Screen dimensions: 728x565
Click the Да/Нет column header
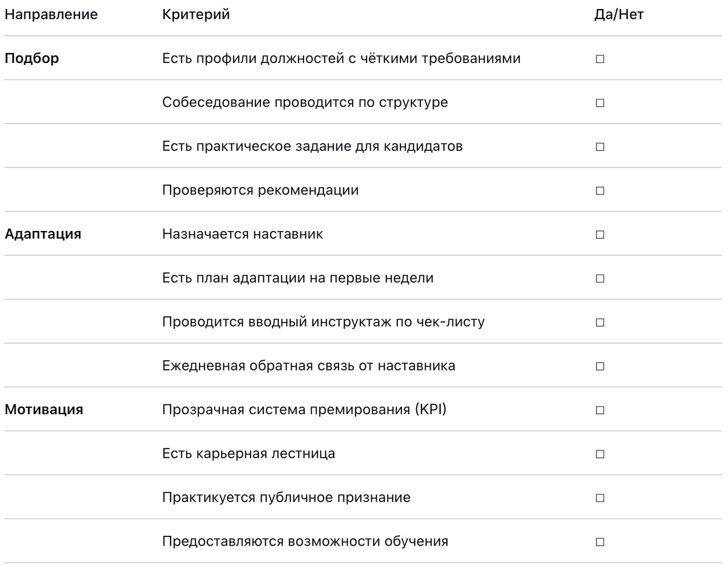(618, 15)
